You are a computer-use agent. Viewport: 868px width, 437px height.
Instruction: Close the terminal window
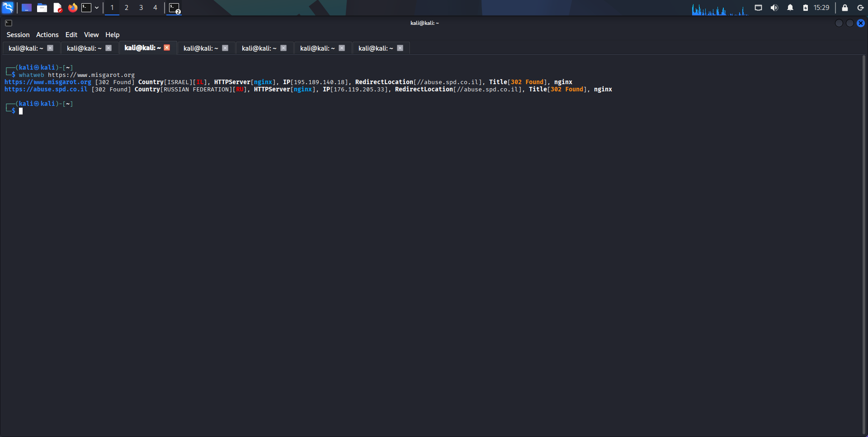(x=861, y=23)
